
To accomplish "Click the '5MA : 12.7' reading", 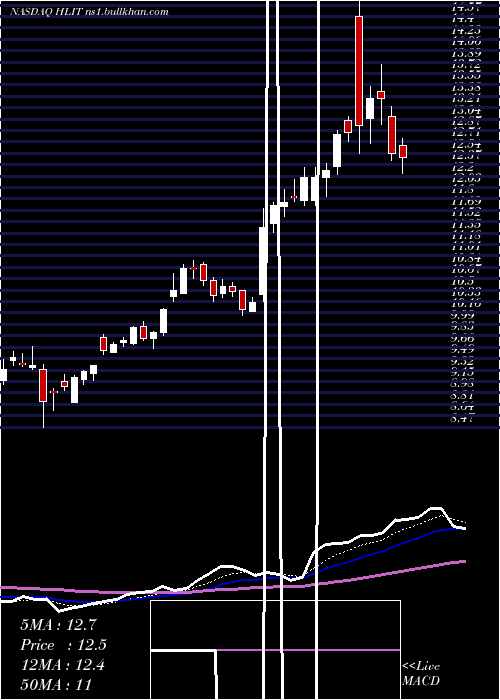I will pyautogui.click(x=58, y=625).
